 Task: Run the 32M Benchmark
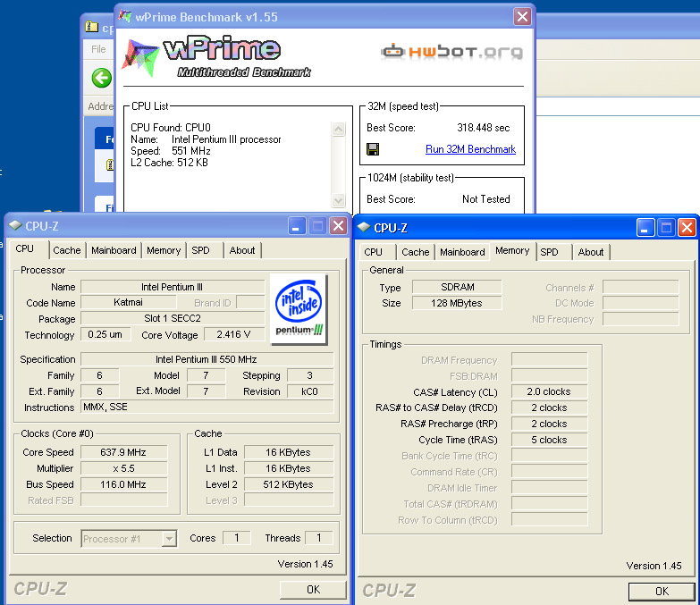[470, 149]
